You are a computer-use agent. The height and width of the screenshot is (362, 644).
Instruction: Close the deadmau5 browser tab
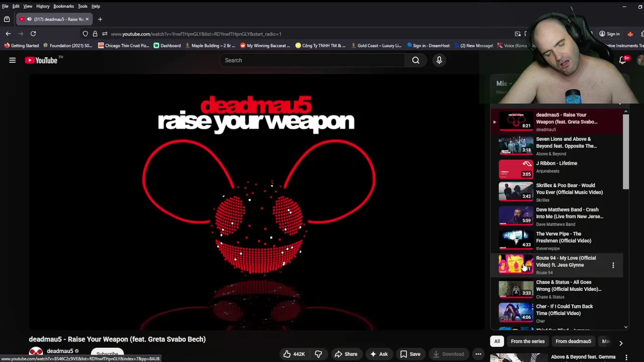(x=87, y=19)
